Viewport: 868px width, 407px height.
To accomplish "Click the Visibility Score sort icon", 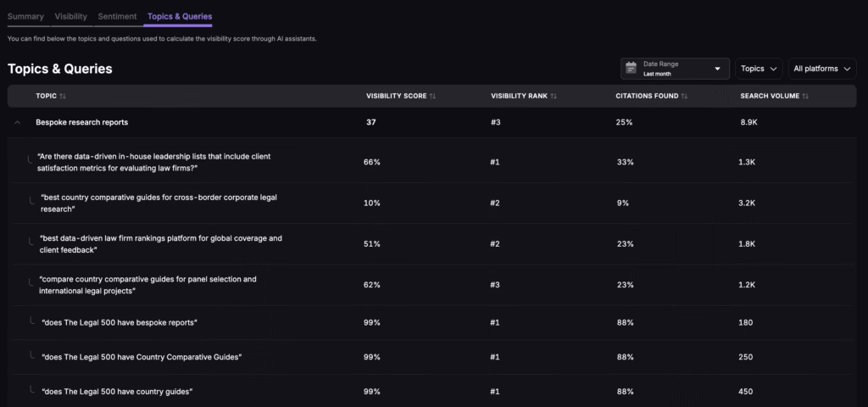I will 433,96.
